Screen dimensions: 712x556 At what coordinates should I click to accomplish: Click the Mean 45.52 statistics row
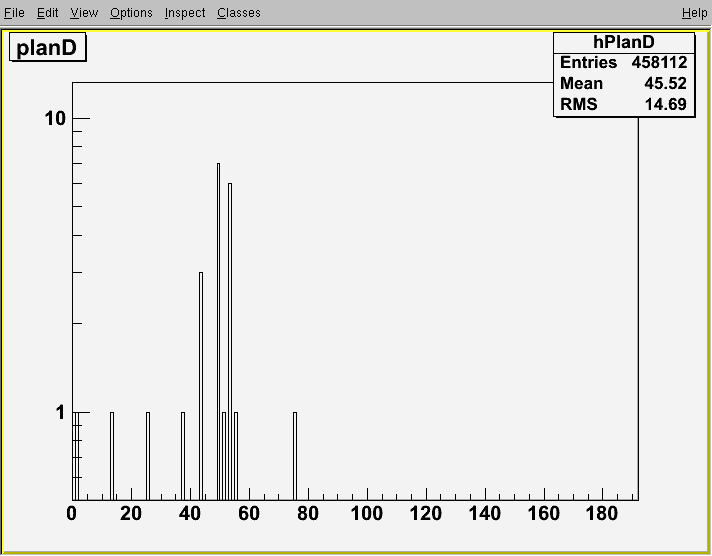click(x=624, y=83)
